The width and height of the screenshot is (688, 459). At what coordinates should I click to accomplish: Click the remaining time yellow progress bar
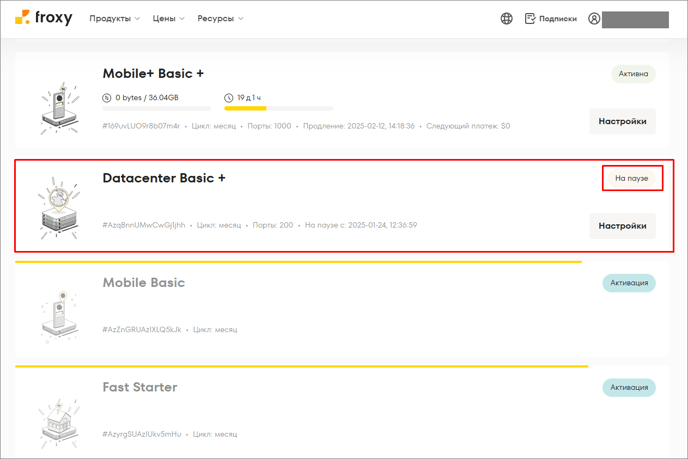(x=279, y=108)
